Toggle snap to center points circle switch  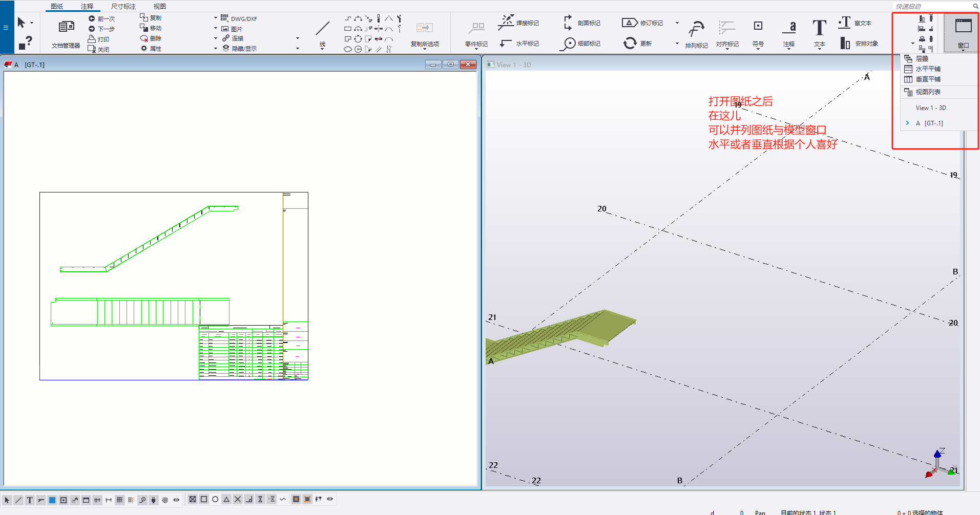pyautogui.click(x=215, y=500)
